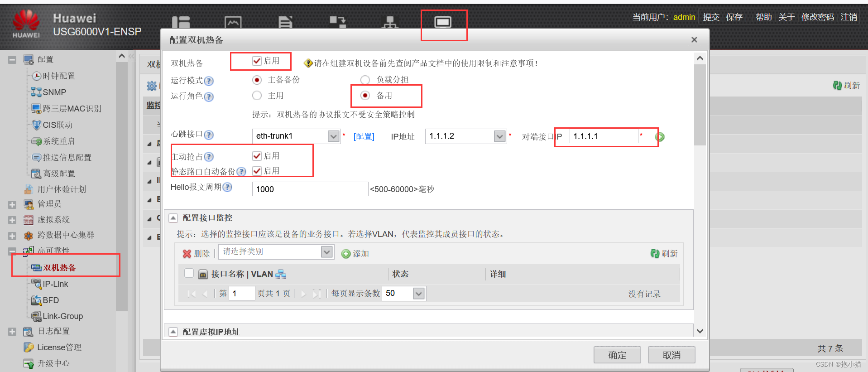Click dialog scrollbar down arrow
The width and height of the screenshot is (868, 372).
click(700, 331)
